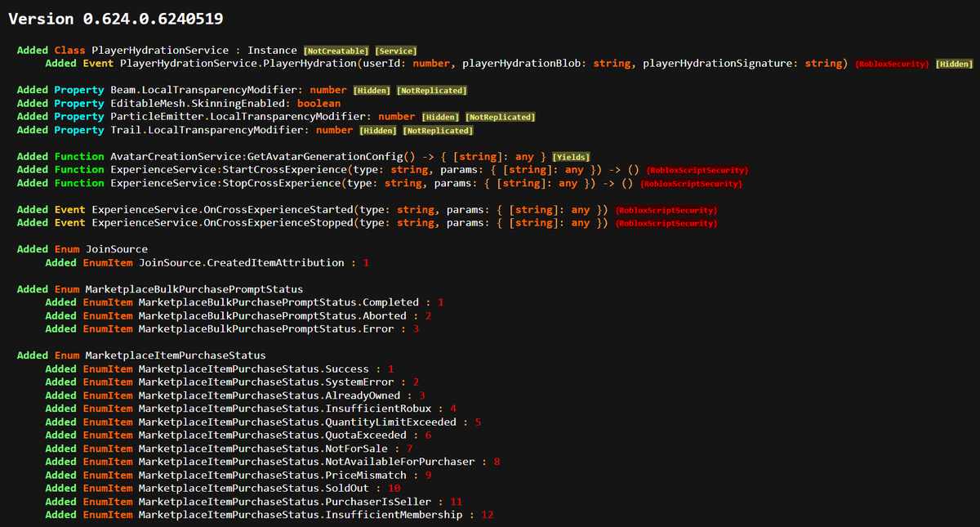Click the Hidden tag on PlayerHydration event row
980x527 pixels.
coord(955,64)
